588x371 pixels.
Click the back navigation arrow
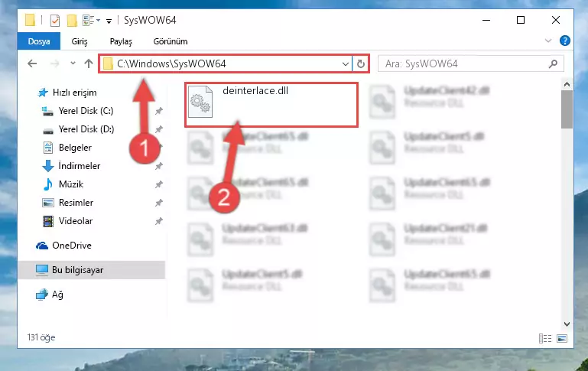tap(32, 63)
